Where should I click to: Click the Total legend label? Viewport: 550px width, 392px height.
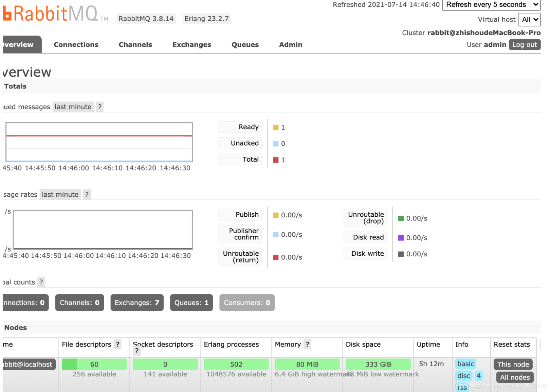pos(240,159)
